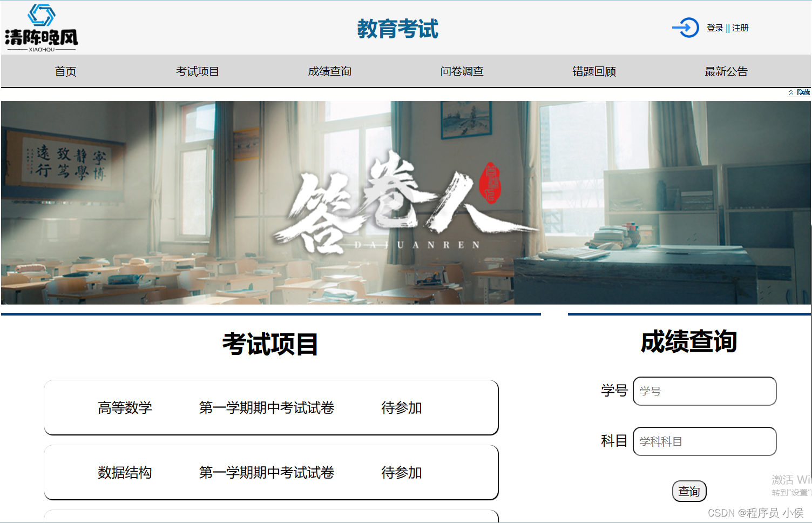Select 高等数学 第一学期期中考试试卷 title

(x=267, y=408)
